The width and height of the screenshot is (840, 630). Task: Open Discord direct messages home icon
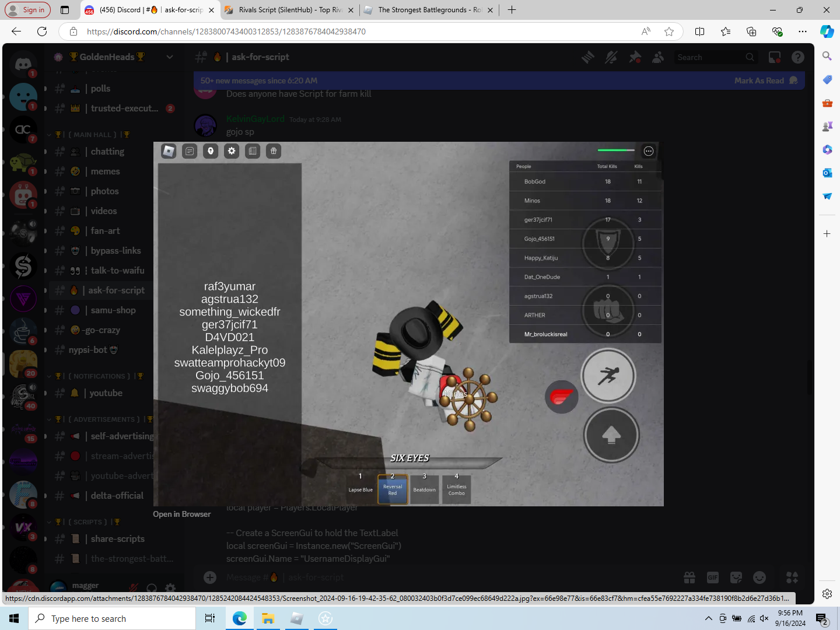[x=23, y=64]
